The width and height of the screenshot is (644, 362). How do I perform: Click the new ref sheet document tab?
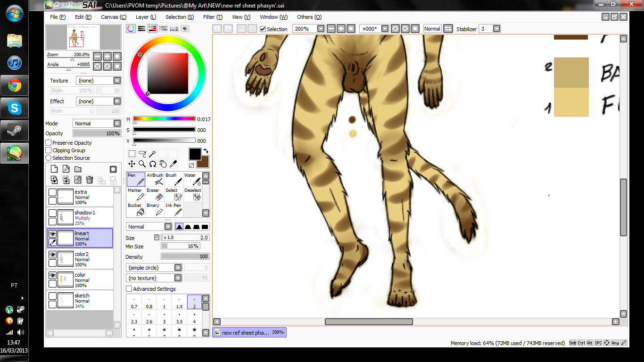[x=249, y=332]
